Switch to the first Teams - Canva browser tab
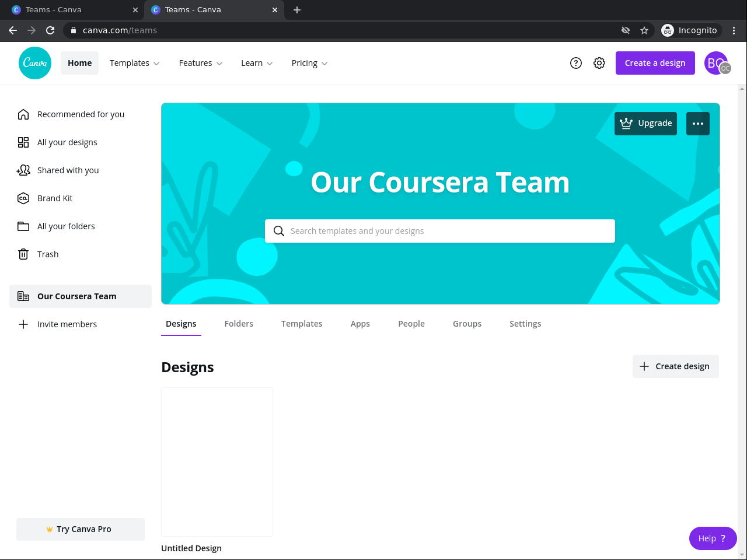This screenshot has width=747, height=560. pos(72,10)
